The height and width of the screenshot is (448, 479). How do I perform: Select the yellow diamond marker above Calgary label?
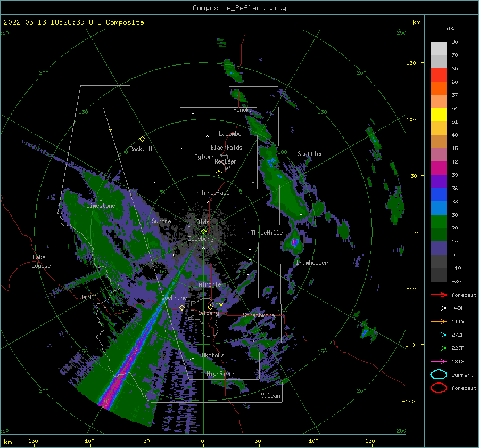[210, 307]
